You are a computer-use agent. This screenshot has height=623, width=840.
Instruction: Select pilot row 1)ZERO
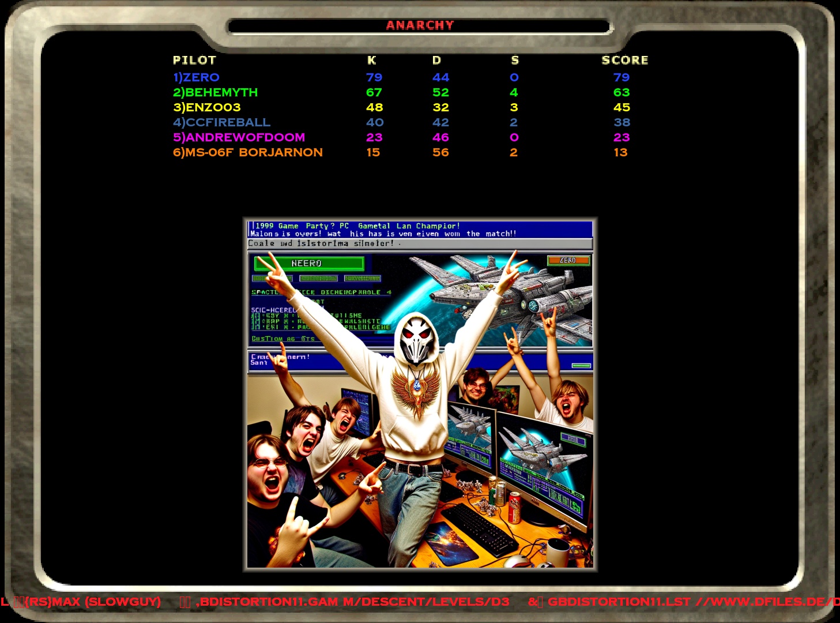pyautogui.click(x=197, y=77)
